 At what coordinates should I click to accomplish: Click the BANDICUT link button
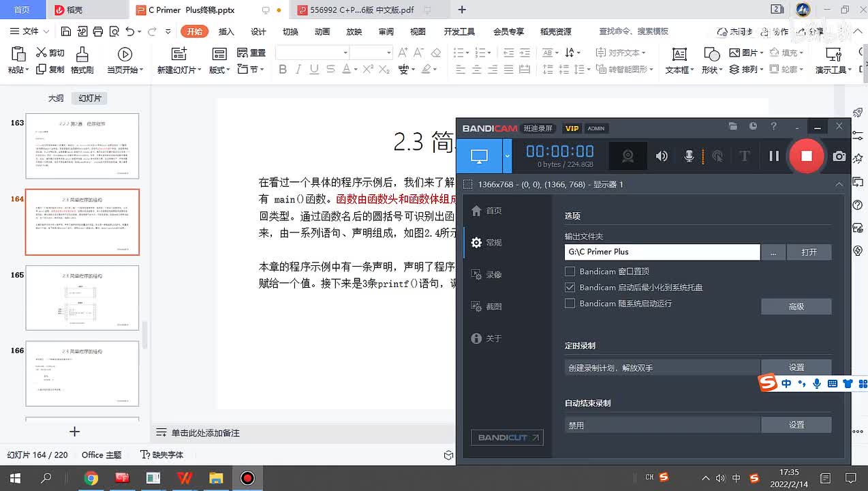(x=507, y=437)
